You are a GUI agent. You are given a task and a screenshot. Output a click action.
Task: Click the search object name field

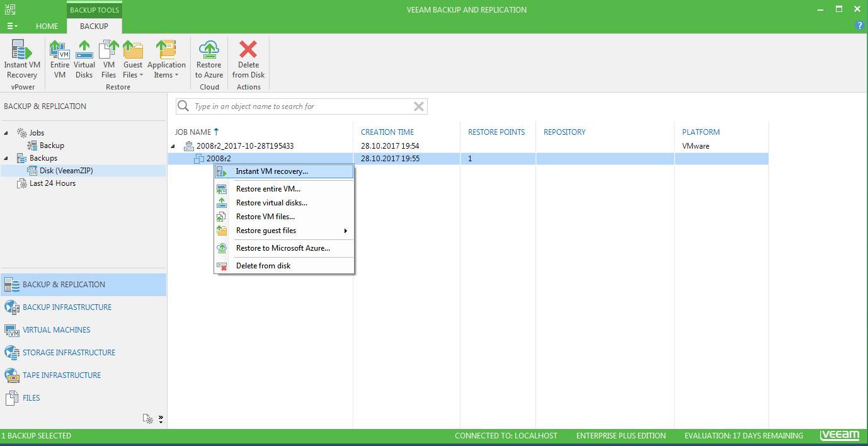coord(301,106)
